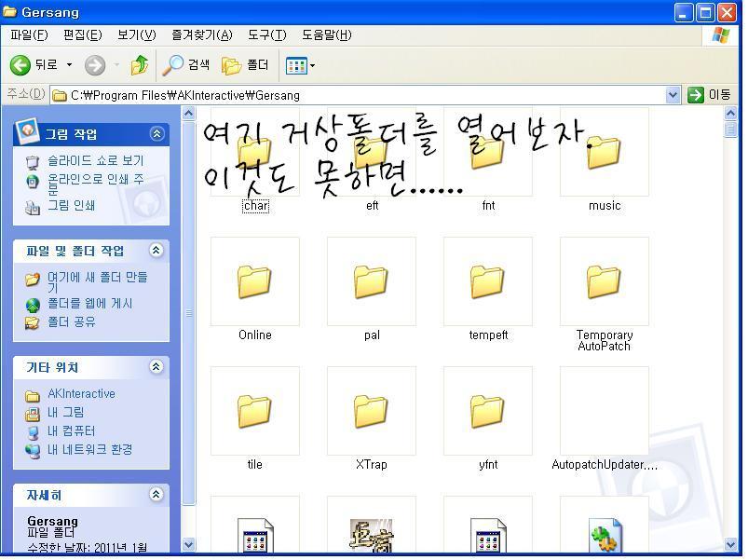Open the 도구(T) menu

click(x=267, y=34)
